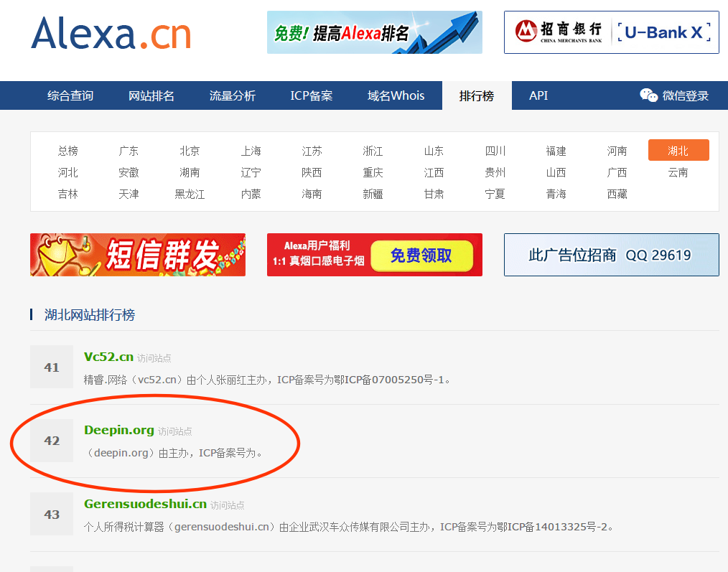This screenshot has width=728, height=572.
Task: Select the 吉林 region
Action: pyautogui.click(x=67, y=194)
